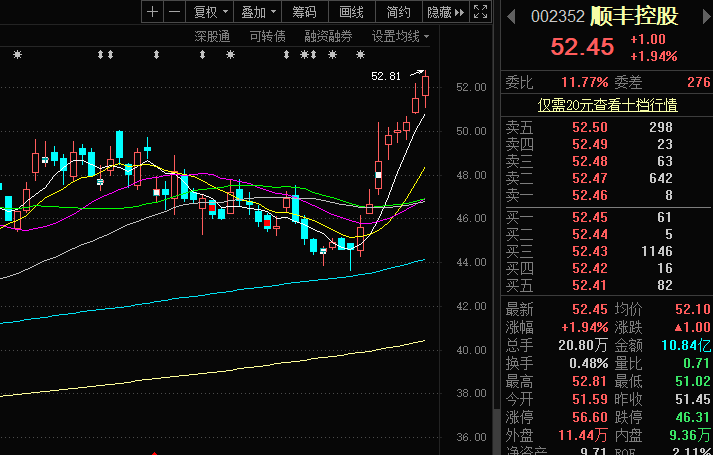Toggle the 简约 view mode
Viewport: 713px width, 455px height.
tap(398, 12)
